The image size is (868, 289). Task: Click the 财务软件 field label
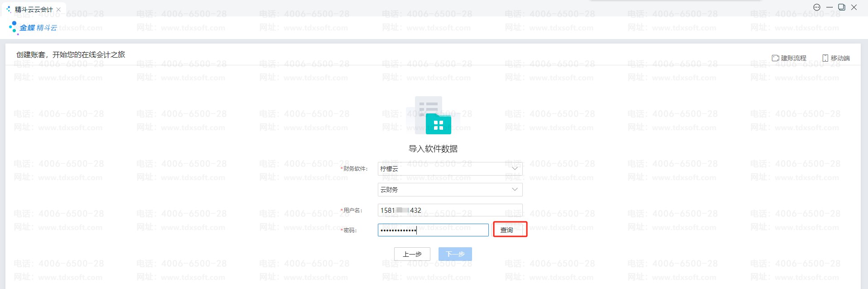point(355,169)
